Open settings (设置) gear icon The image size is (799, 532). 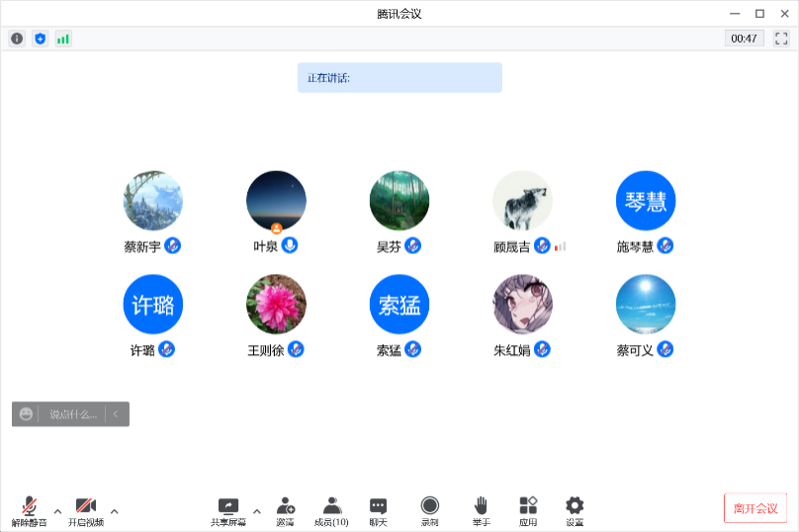575,510
